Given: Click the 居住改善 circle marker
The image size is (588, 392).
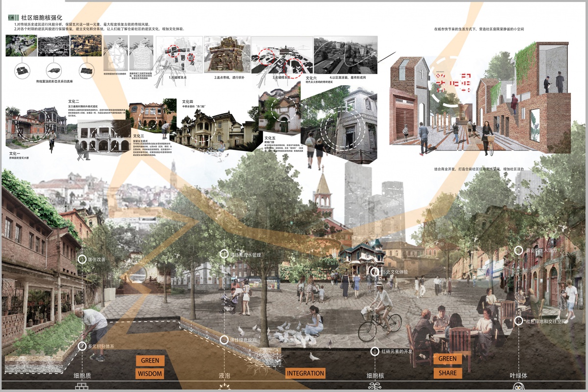Looking at the screenshot, I should 82,258.
